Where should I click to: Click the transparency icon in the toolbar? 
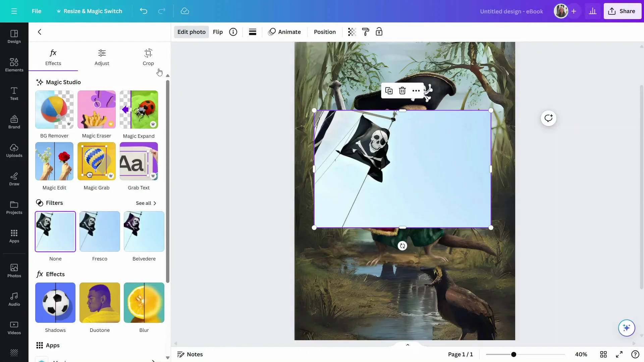(351, 32)
